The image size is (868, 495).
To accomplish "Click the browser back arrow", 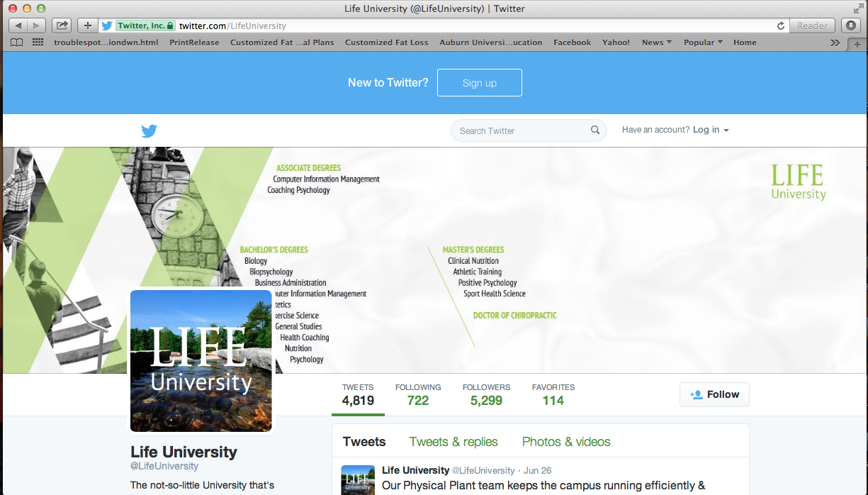I will [18, 25].
